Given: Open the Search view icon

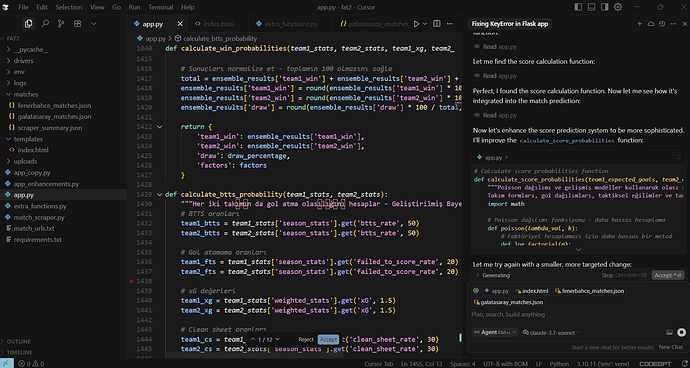Looking at the screenshot, I should [45, 24].
